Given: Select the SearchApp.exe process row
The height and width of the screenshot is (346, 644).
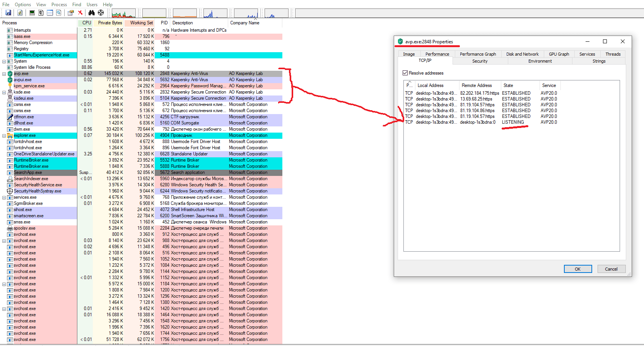Looking at the screenshot, I should [x=141, y=172].
